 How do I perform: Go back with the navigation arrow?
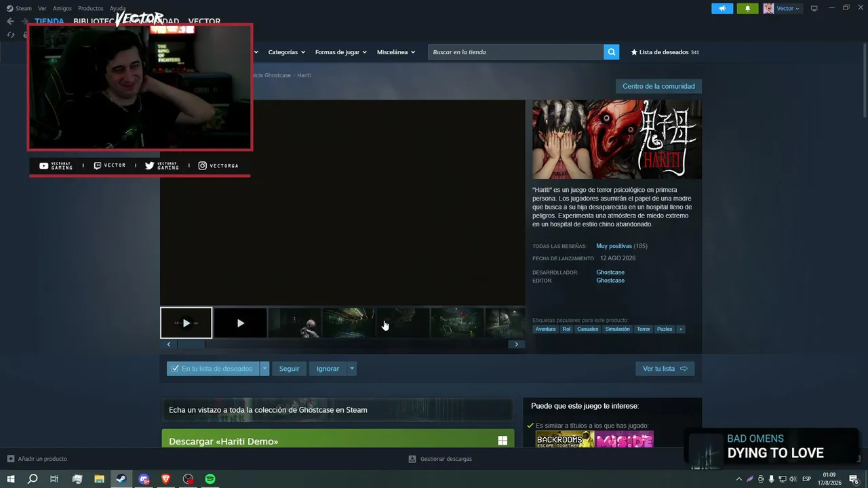click(x=10, y=21)
